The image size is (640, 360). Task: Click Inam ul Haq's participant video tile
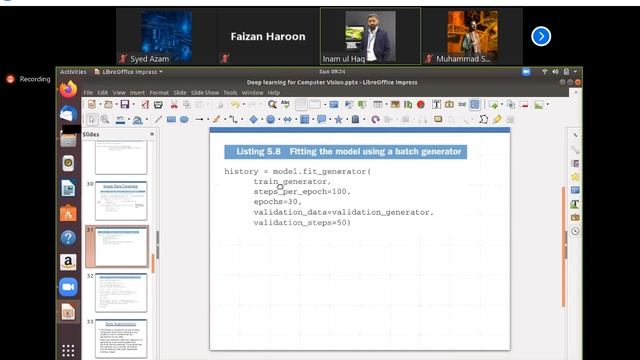pyautogui.click(x=370, y=36)
